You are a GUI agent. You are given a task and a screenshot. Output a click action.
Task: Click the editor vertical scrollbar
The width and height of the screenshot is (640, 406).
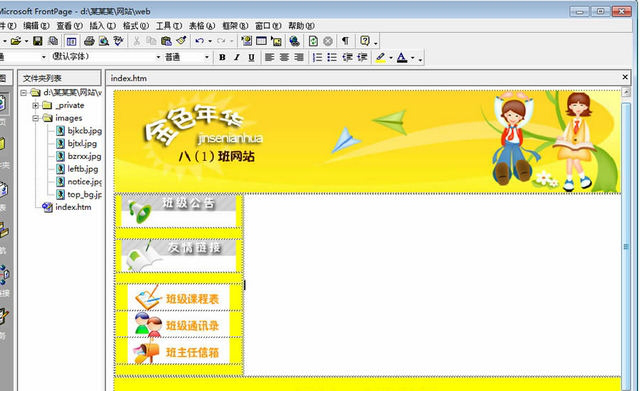tap(626, 246)
